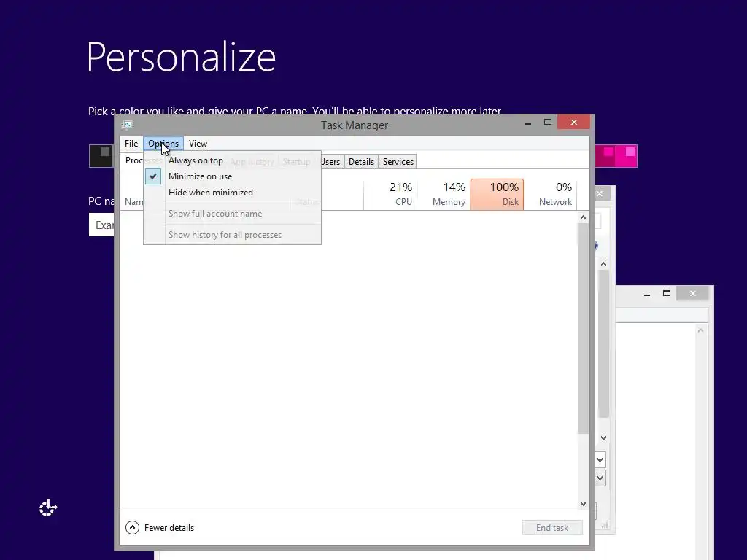Switch to the Users tab
The width and height of the screenshot is (747, 560).
332,162
